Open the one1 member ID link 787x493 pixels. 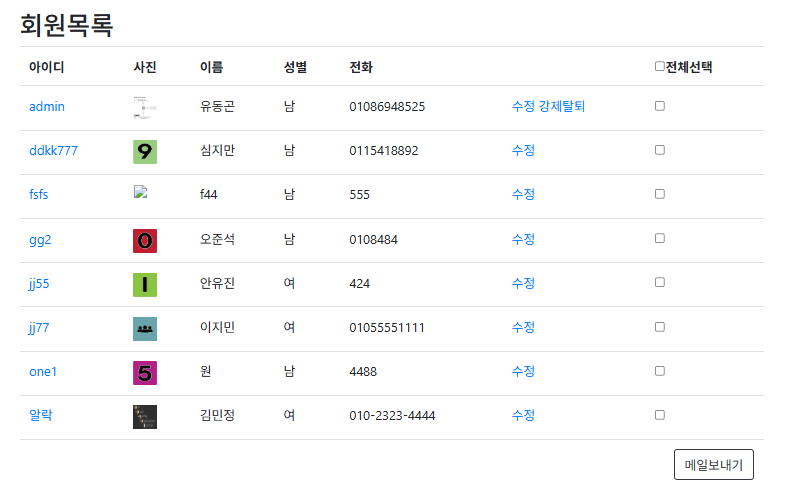point(43,372)
